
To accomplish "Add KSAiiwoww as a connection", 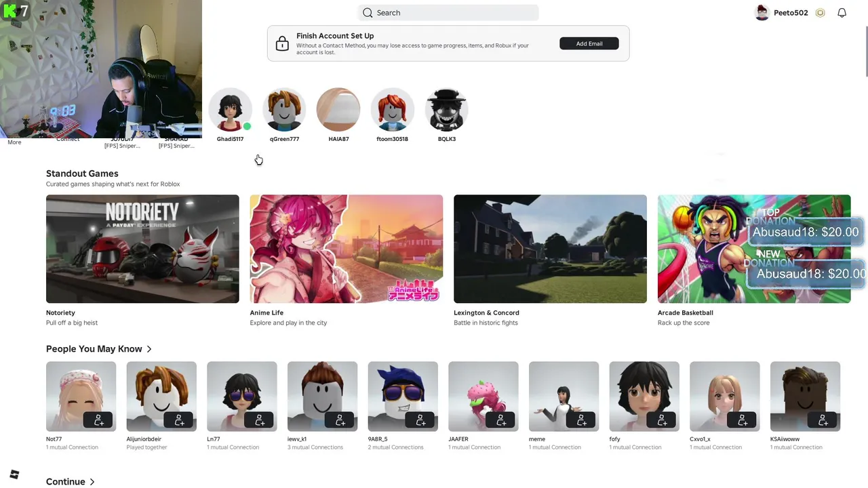I will pos(823,420).
